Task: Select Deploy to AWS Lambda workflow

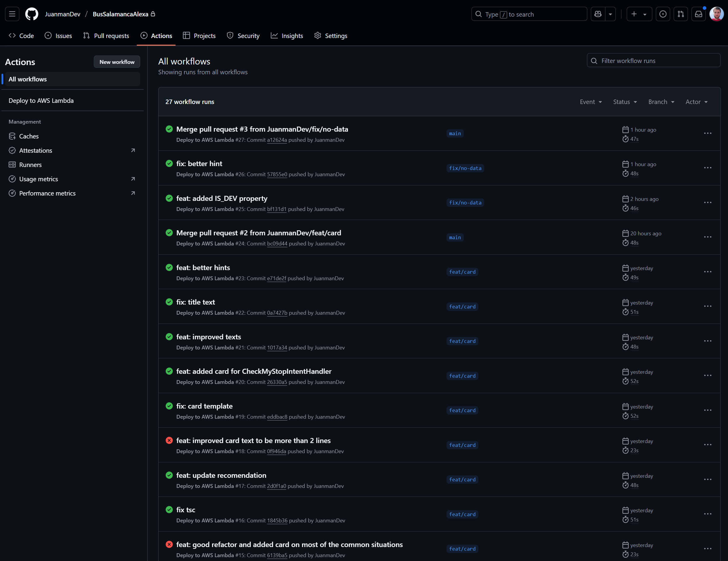Action: click(41, 100)
